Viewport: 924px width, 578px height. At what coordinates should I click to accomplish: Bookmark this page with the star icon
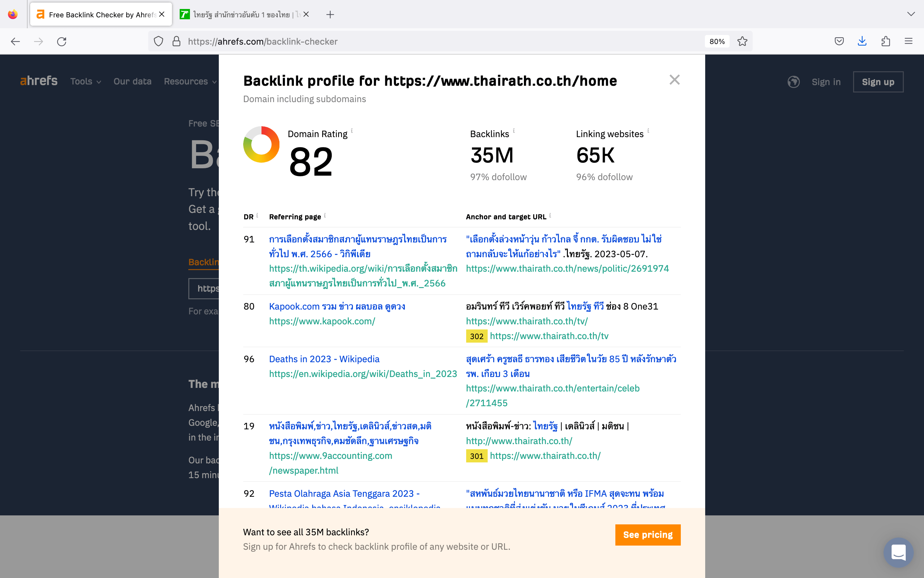tap(742, 41)
